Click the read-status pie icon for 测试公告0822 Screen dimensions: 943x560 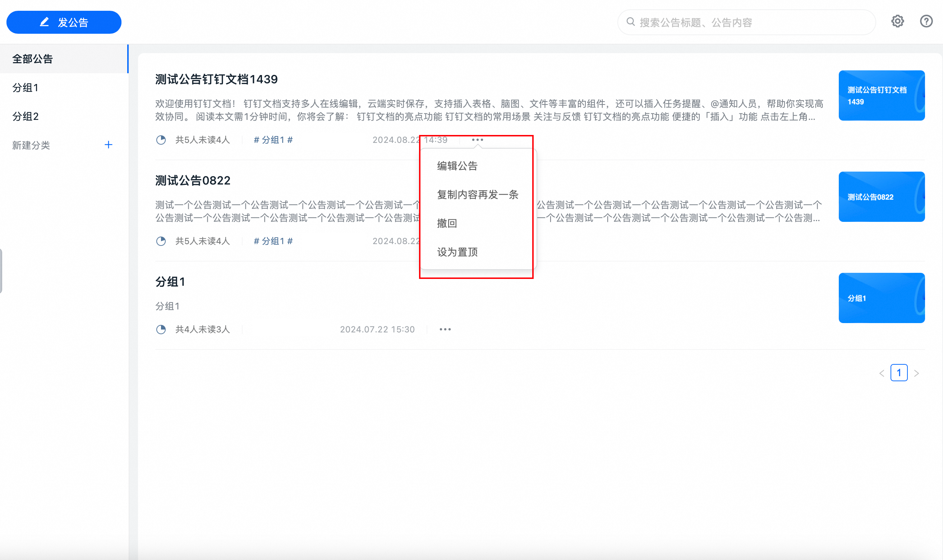click(x=161, y=241)
